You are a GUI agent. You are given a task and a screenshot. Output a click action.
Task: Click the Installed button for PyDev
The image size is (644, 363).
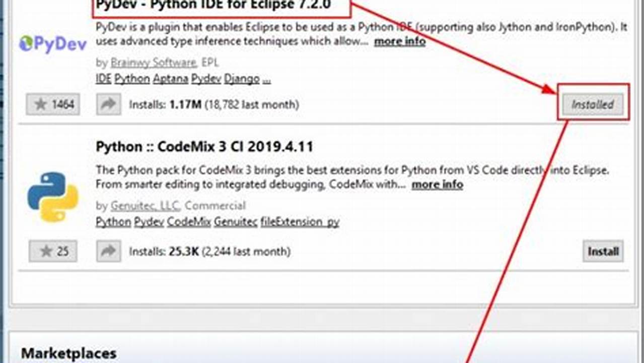(x=593, y=104)
